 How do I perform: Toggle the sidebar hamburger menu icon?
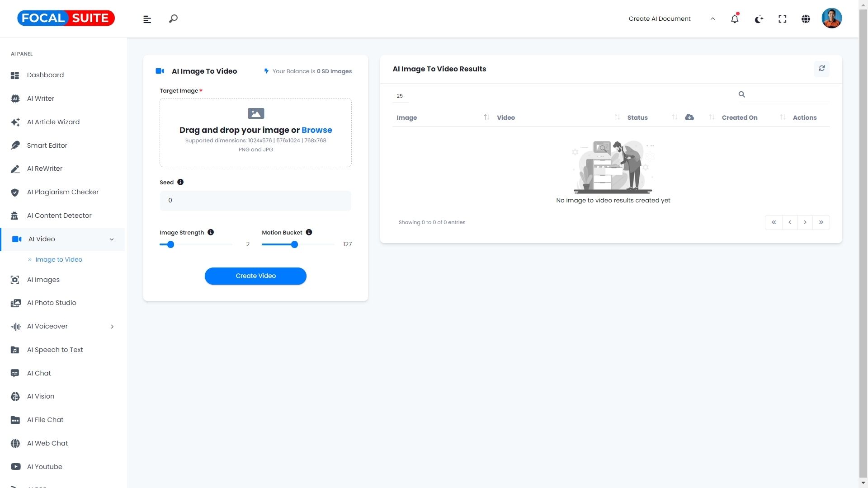coord(147,19)
